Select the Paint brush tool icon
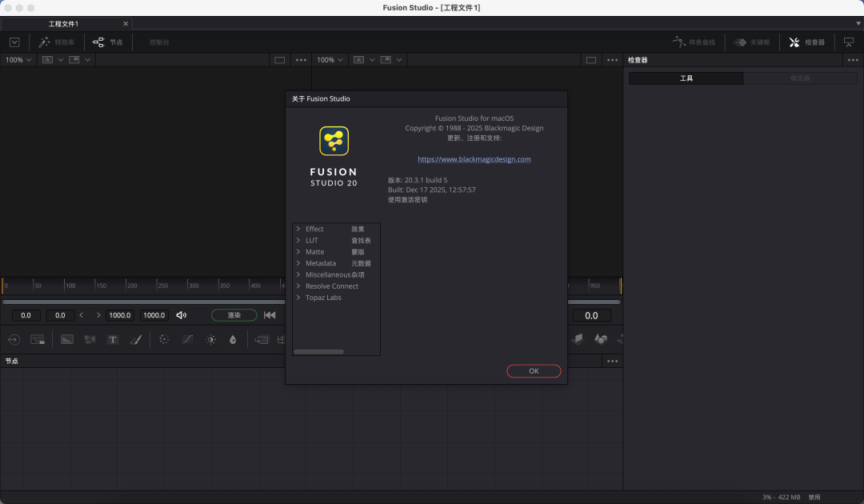 click(x=135, y=339)
